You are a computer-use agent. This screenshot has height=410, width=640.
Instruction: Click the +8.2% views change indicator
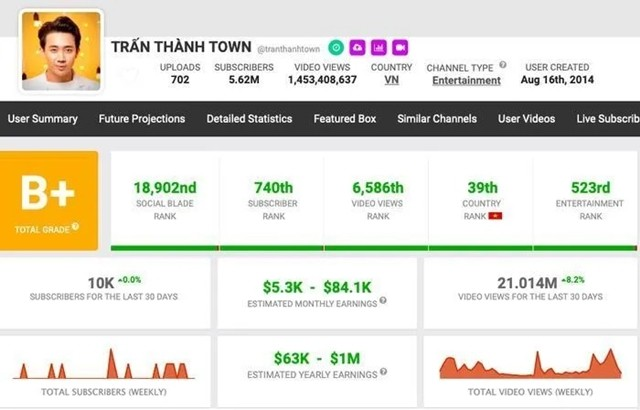pos(573,280)
